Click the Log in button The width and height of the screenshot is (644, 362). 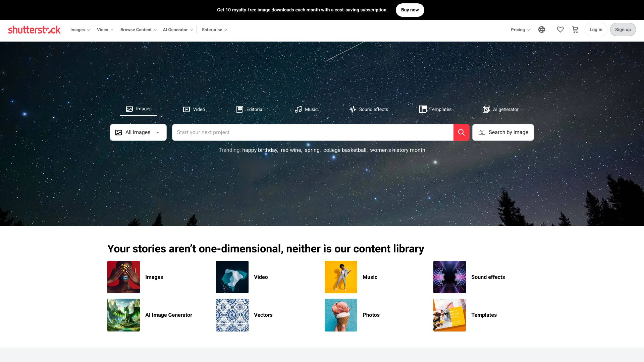click(x=596, y=29)
